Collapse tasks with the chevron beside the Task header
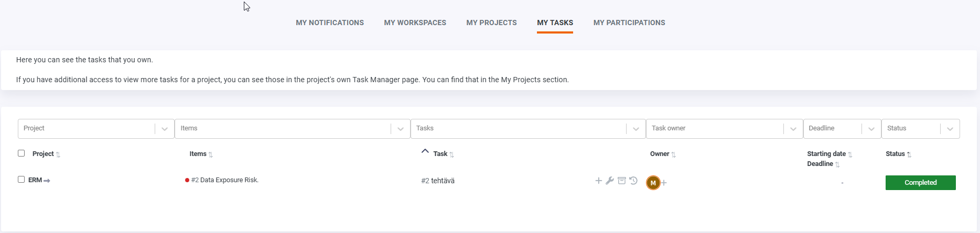This screenshot has width=980, height=233. [x=425, y=151]
